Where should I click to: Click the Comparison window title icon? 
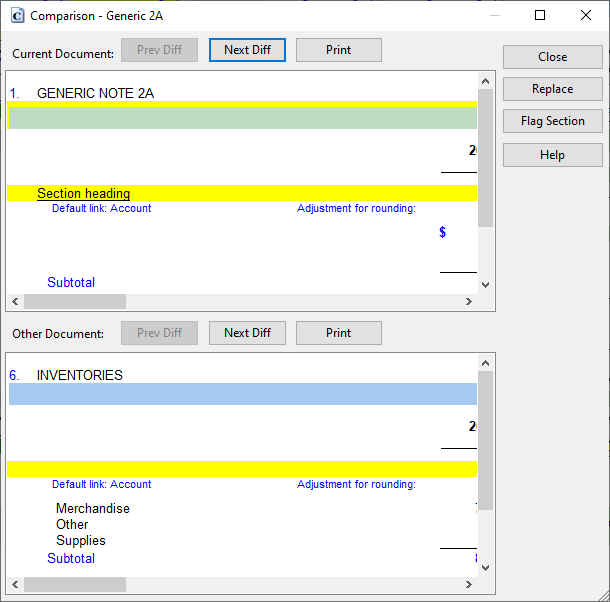(17, 16)
